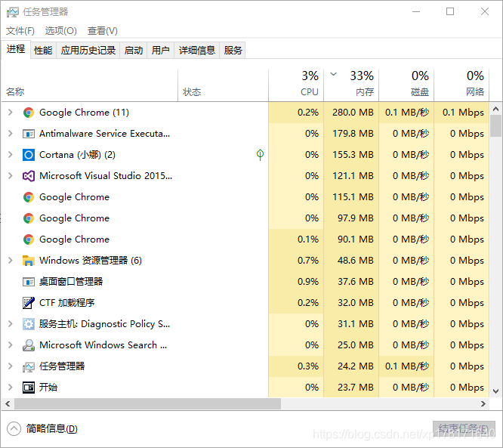The image size is (503, 448).
Task: Click the CTF 加载程序 pen icon
Action: (29, 303)
